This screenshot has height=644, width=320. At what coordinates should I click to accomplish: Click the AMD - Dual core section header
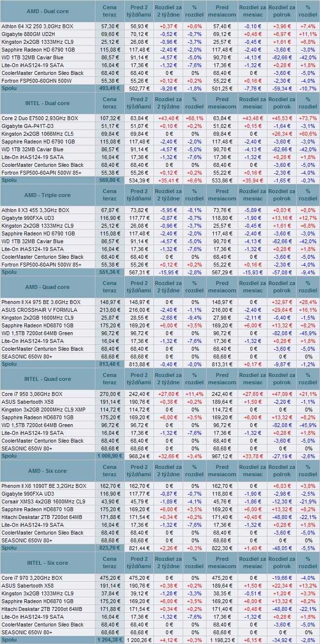47,11
